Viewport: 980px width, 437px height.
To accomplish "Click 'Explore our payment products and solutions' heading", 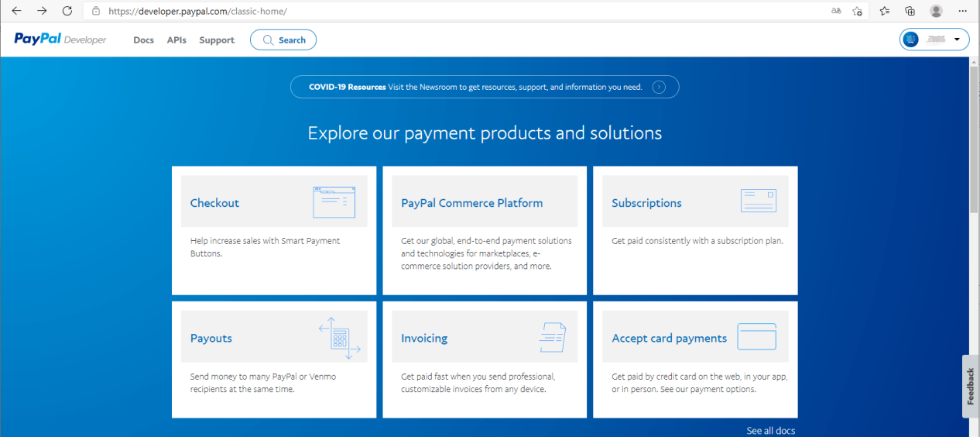I will click(x=485, y=132).
